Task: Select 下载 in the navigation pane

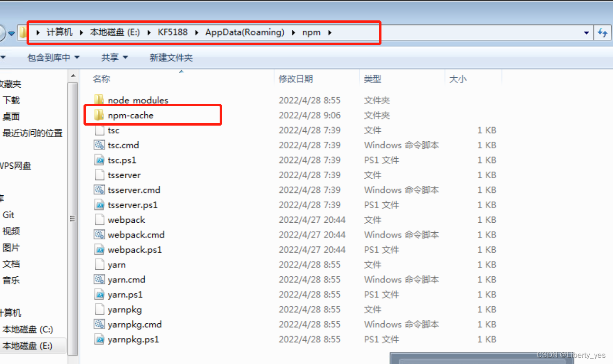Action: click(11, 100)
